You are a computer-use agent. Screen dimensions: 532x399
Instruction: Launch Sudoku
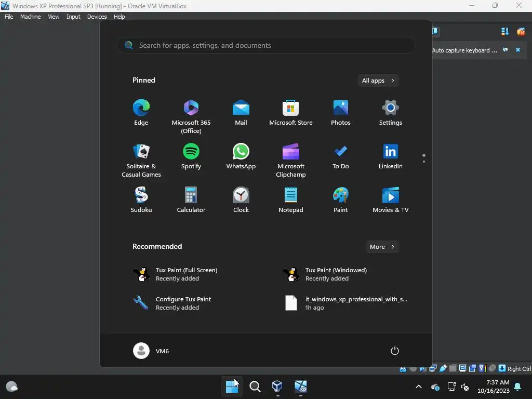click(x=141, y=200)
